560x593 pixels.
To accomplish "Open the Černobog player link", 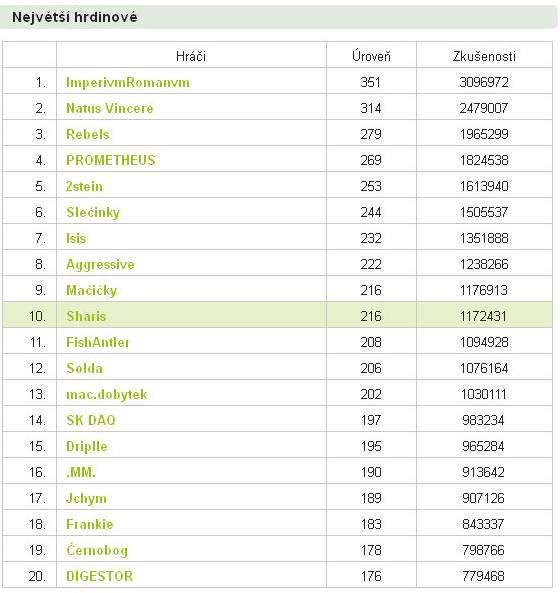I will 97,550.
